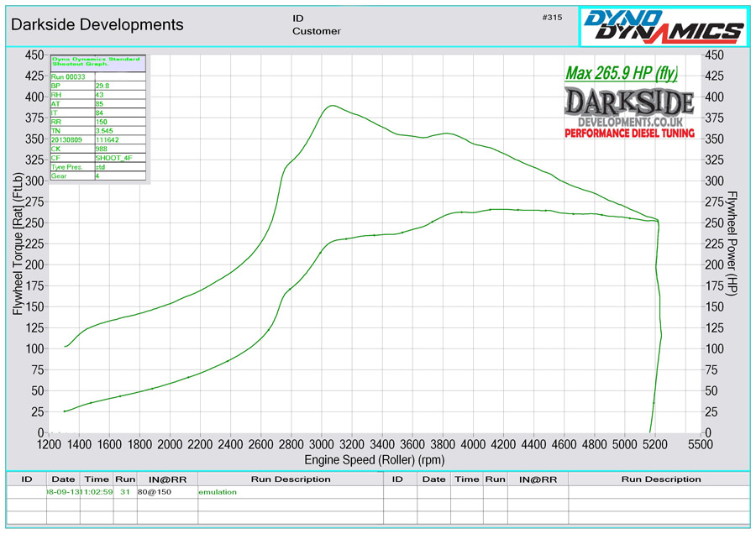
Task: Click the 'Date' header in the first run table
Action: tap(63, 479)
